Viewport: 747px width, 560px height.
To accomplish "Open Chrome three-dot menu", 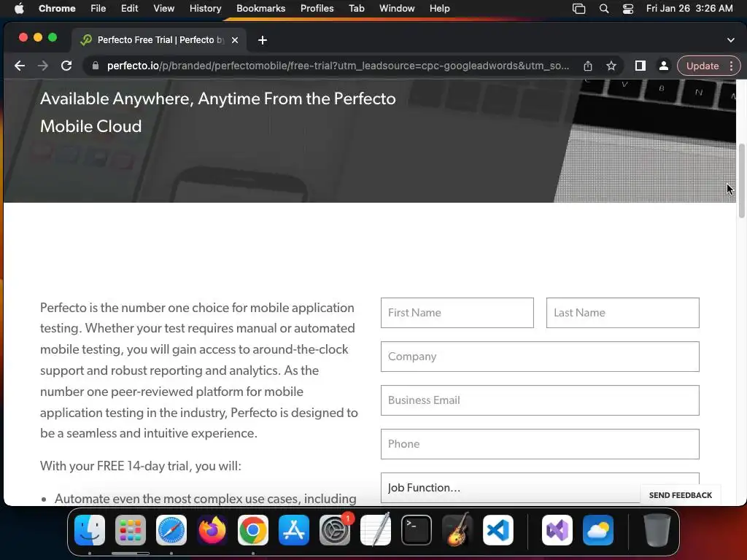I will (731, 66).
